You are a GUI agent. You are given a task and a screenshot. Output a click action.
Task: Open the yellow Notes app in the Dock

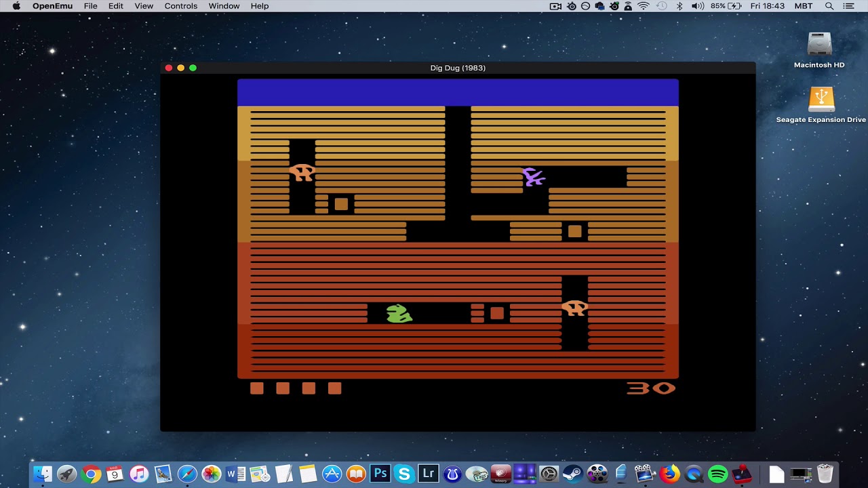(x=308, y=474)
